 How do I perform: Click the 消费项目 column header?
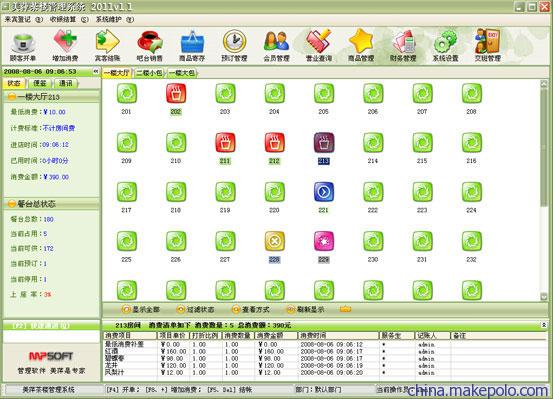tap(130, 335)
